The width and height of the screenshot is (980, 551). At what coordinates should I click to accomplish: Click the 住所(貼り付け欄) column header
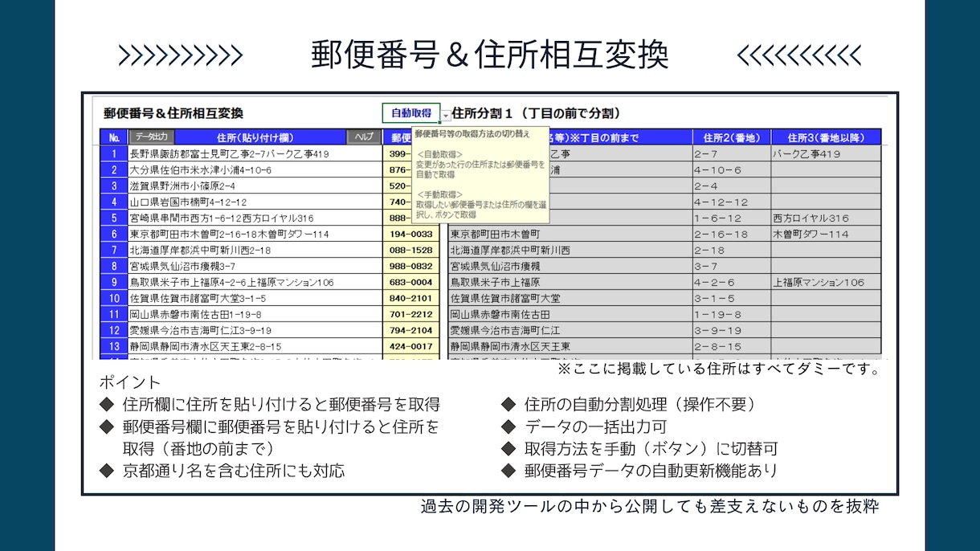pos(255,137)
